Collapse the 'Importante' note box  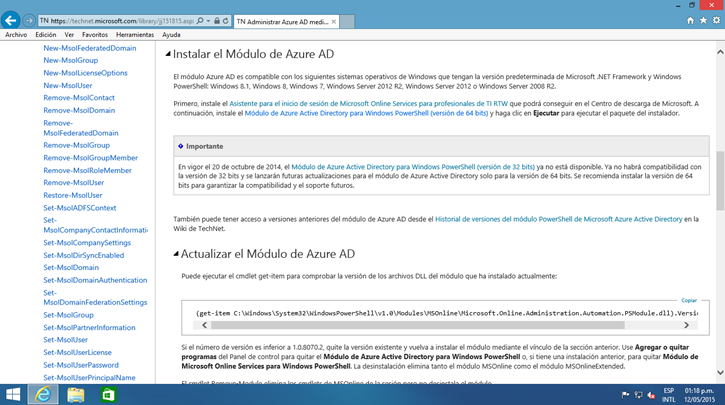click(x=181, y=146)
